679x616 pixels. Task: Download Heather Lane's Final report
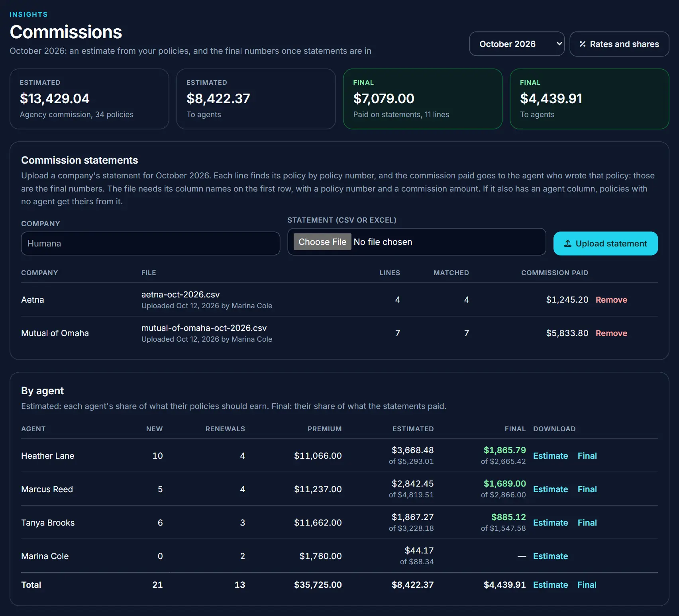coord(587,456)
